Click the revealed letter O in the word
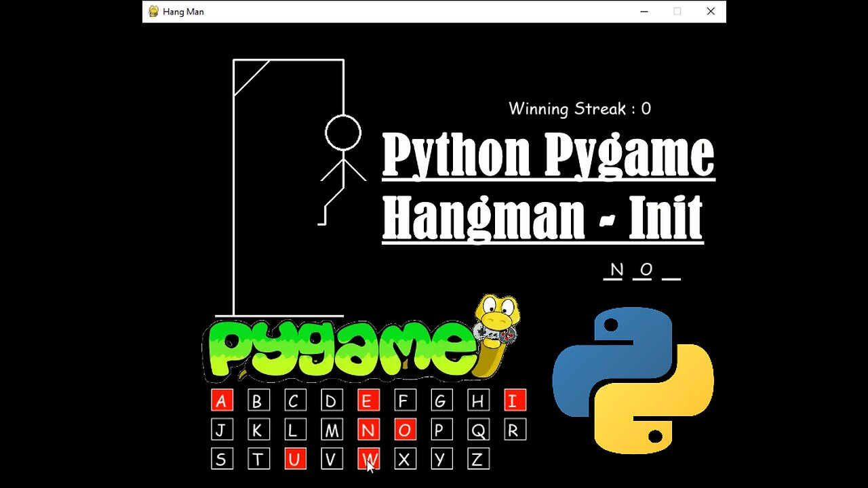The image size is (868, 488). 646,270
